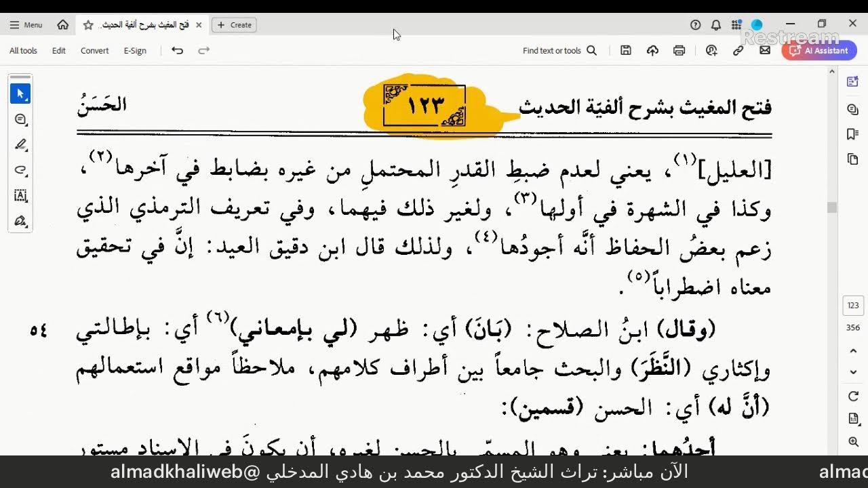Click the AI Assistant button

click(x=819, y=50)
